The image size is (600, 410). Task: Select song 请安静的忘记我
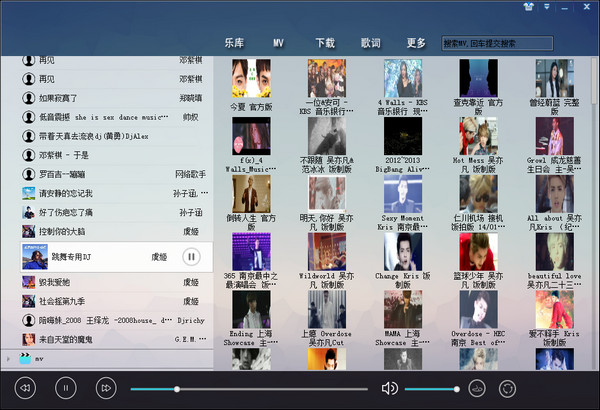pos(116,193)
